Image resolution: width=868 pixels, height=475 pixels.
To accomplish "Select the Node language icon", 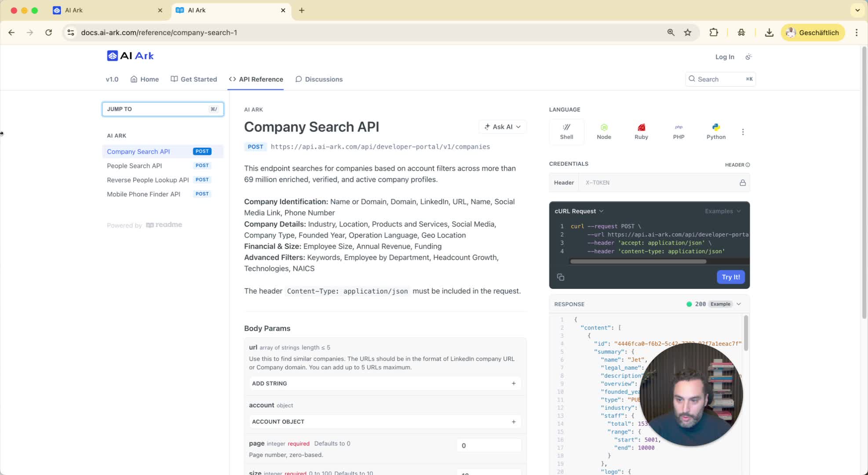I will coord(604,131).
